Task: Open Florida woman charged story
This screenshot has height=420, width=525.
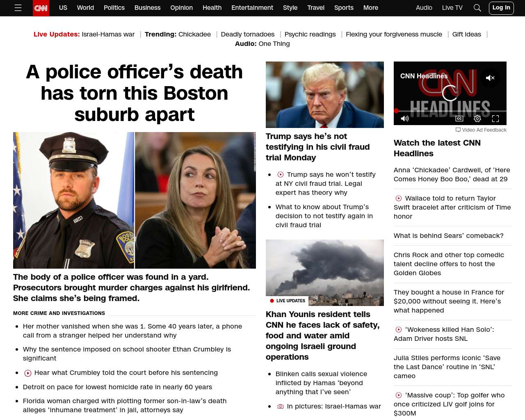Action: 125,406
